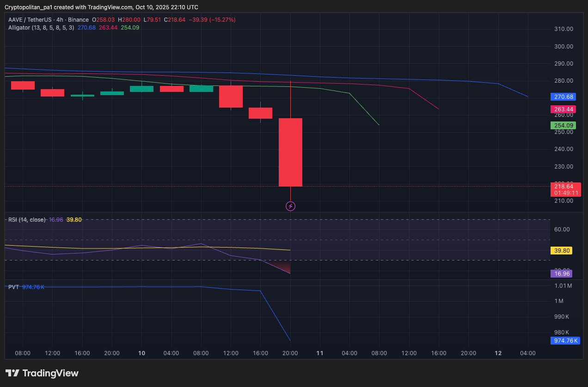This screenshot has width=588, height=387.
Task: Click the 310.00 price axis label
Action: [x=563, y=29]
